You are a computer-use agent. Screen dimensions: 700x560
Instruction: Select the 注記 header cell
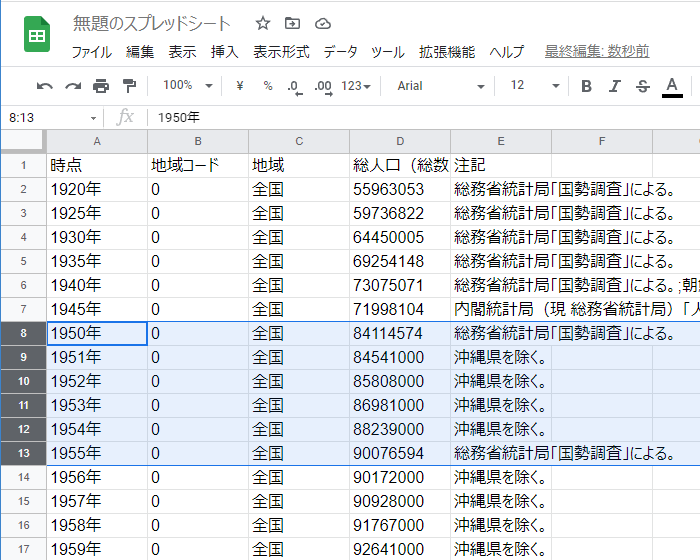pyautogui.click(x=501, y=166)
